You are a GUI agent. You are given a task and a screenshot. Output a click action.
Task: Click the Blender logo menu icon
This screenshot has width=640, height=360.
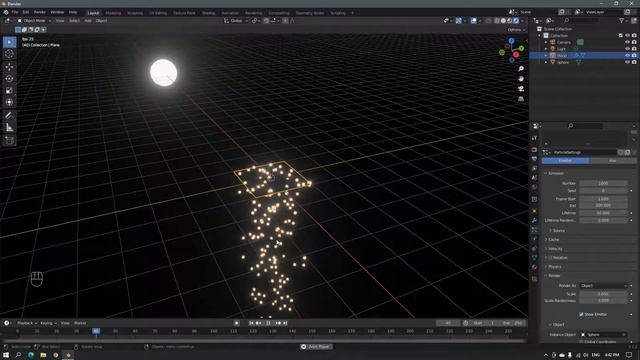click(x=6, y=13)
